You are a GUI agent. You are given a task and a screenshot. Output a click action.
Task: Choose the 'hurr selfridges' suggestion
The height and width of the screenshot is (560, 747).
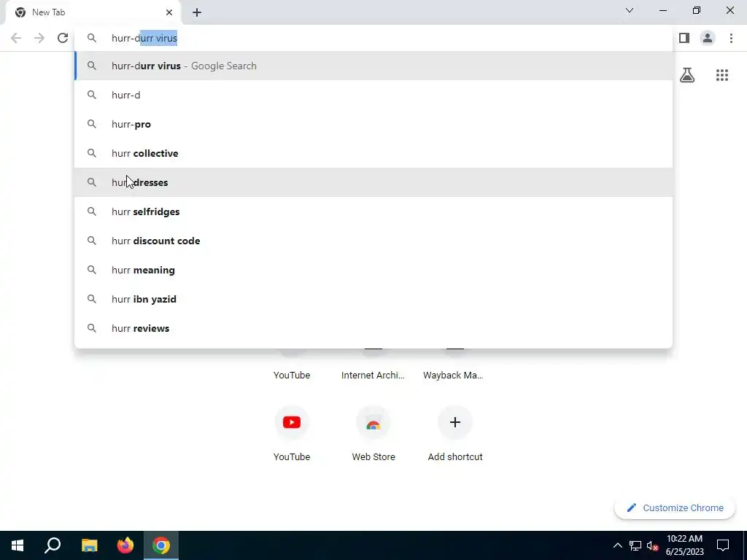[x=373, y=211]
